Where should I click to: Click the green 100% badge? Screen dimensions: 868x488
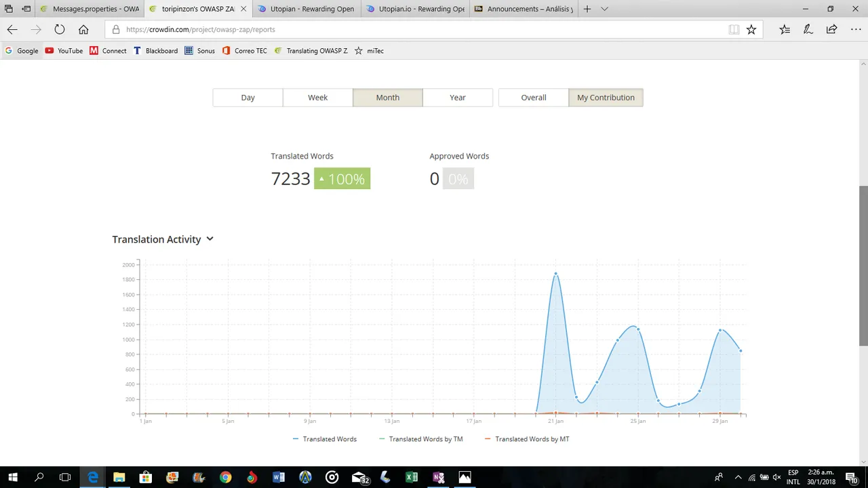coord(342,179)
